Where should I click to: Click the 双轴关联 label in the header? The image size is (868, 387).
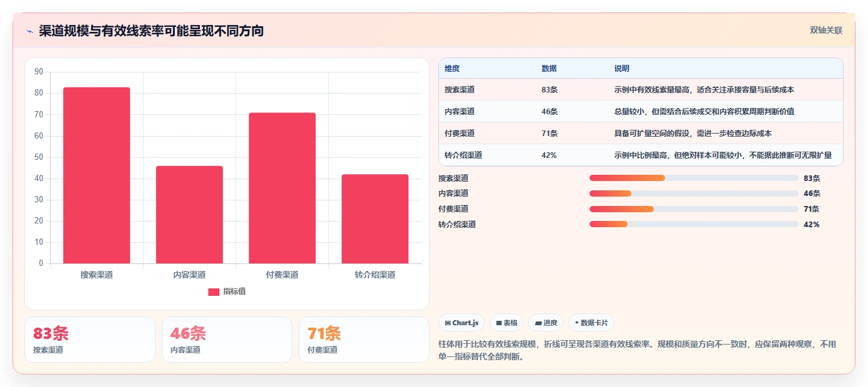826,31
